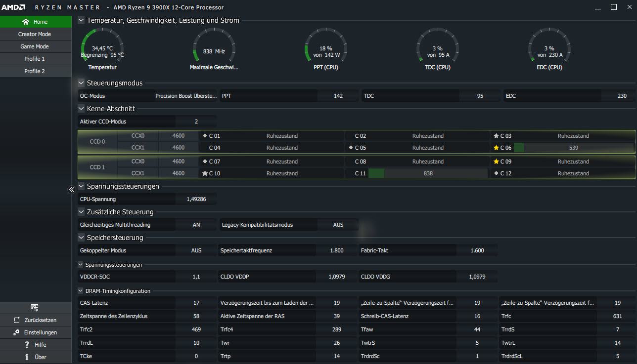Click the EDC (CPU) gauge
This screenshot has width=637, height=364.
(549, 49)
